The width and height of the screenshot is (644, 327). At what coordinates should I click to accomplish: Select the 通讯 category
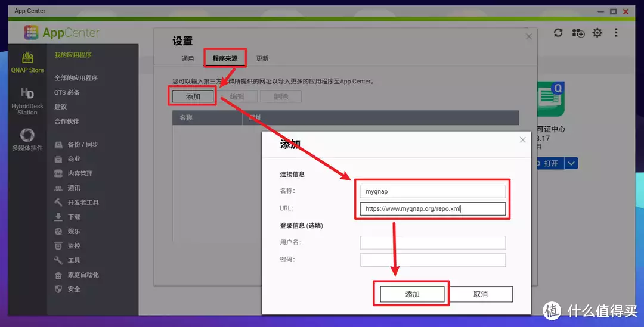point(67,188)
